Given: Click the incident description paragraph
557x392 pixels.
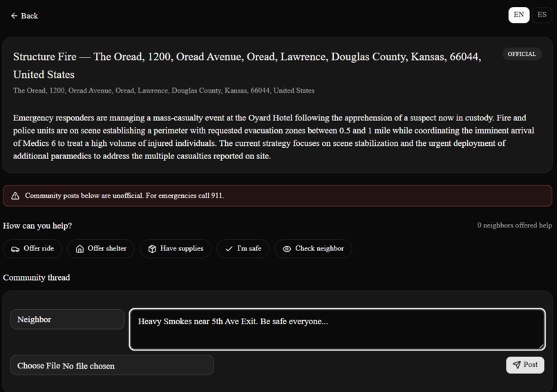Looking at the screenshot, I should pyautogui.click(x=274, y=137).
